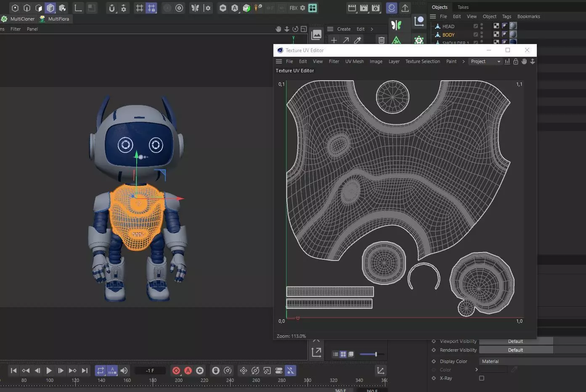Toggle HEAD object enable checkmark

tap(476, 26)
